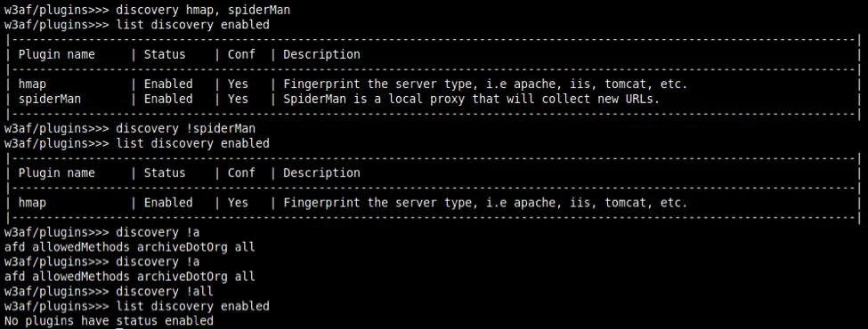Click the hmap entry in second table
The width and height of the screenshot is (868, 330).
tap(33, 203)
